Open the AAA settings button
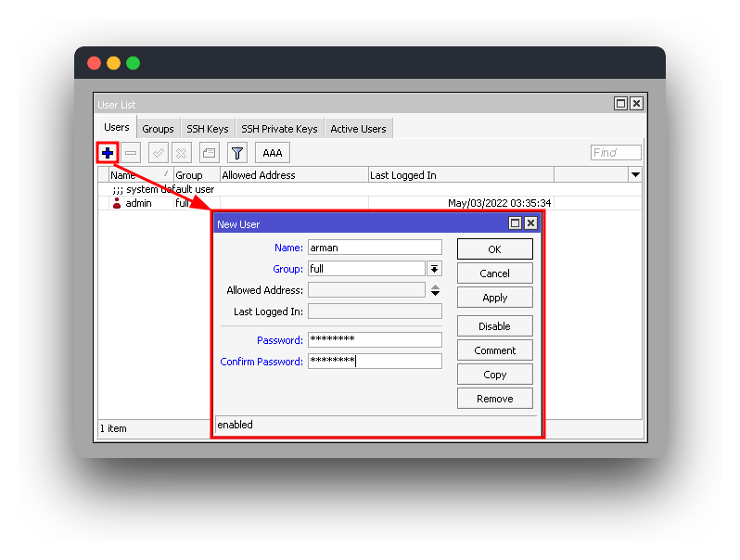The image size is (740, 560). [272, 153]
